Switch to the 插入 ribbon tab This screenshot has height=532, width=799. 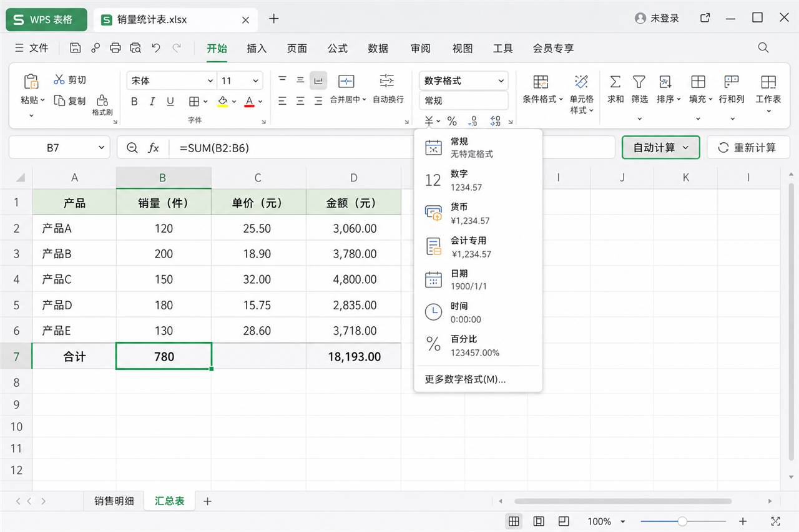pos(257,48)
